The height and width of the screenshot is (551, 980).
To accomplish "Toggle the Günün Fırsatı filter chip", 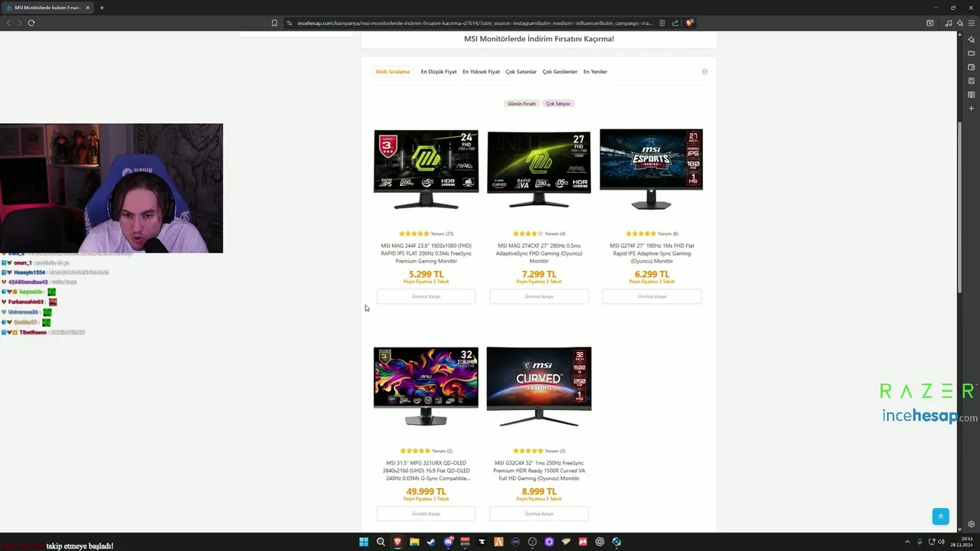I will pyautogui.click(x=522, y=103).
